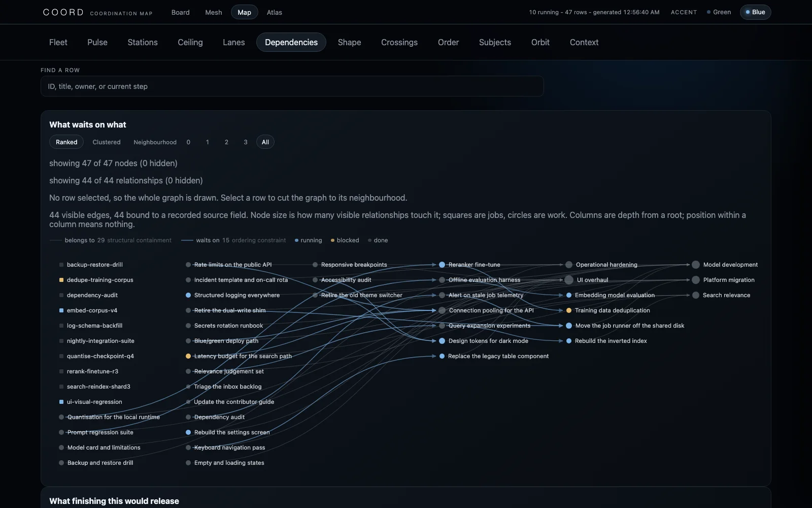The image size is (812, 508).
Task: Open the Order tab
Action: pos(448,42)
